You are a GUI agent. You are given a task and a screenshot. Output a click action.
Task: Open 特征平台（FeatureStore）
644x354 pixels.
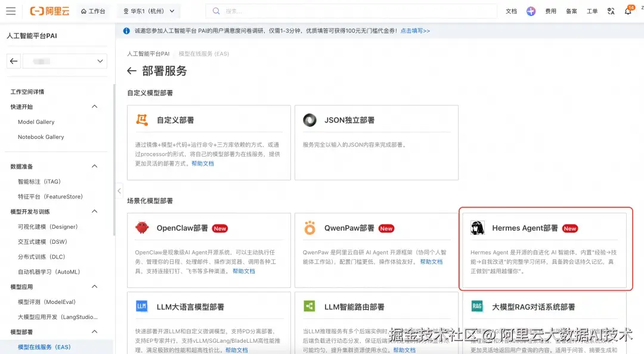coord(50,197)
